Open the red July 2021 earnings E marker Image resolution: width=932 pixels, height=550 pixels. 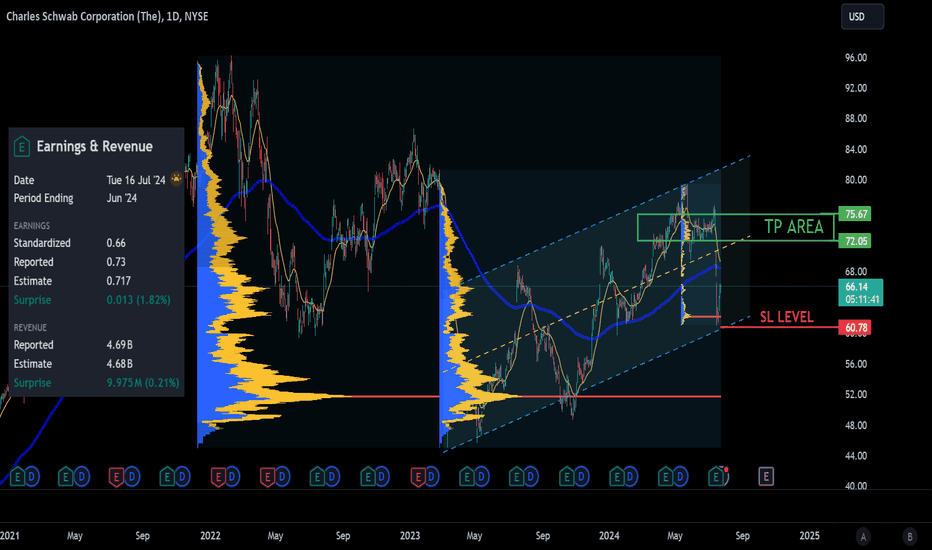point(116,477)
